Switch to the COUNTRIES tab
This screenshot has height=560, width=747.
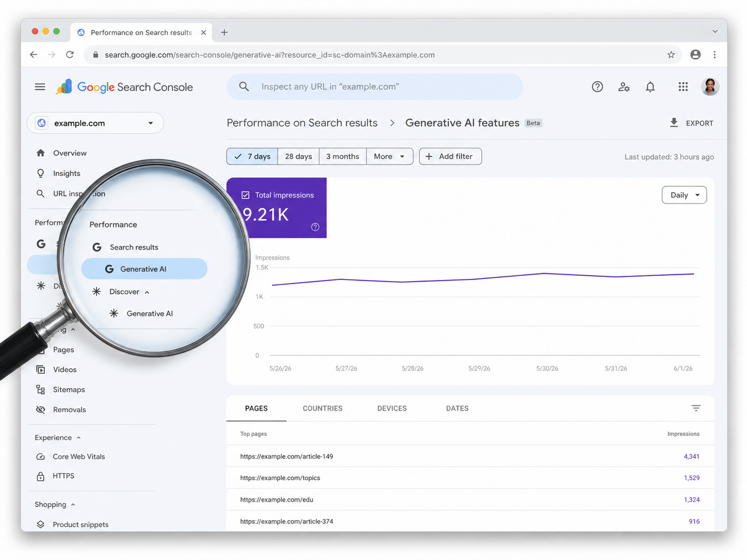point(322,408)
